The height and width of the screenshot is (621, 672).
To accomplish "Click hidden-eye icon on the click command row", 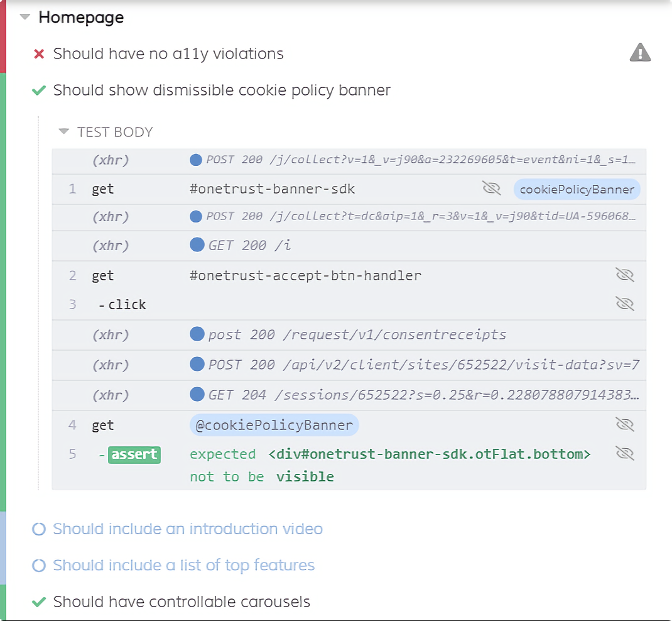I will click(x=624, y=304).
